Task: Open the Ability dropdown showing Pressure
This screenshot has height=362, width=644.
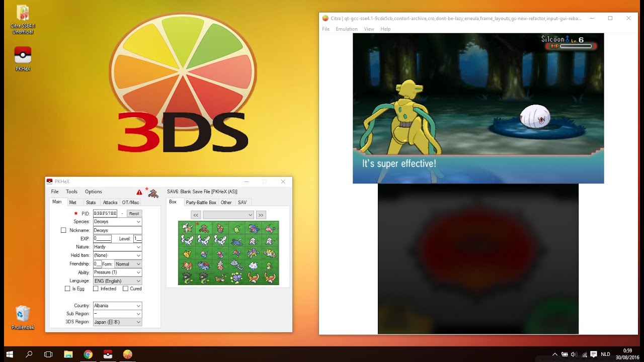Action: tap(117, 273)
